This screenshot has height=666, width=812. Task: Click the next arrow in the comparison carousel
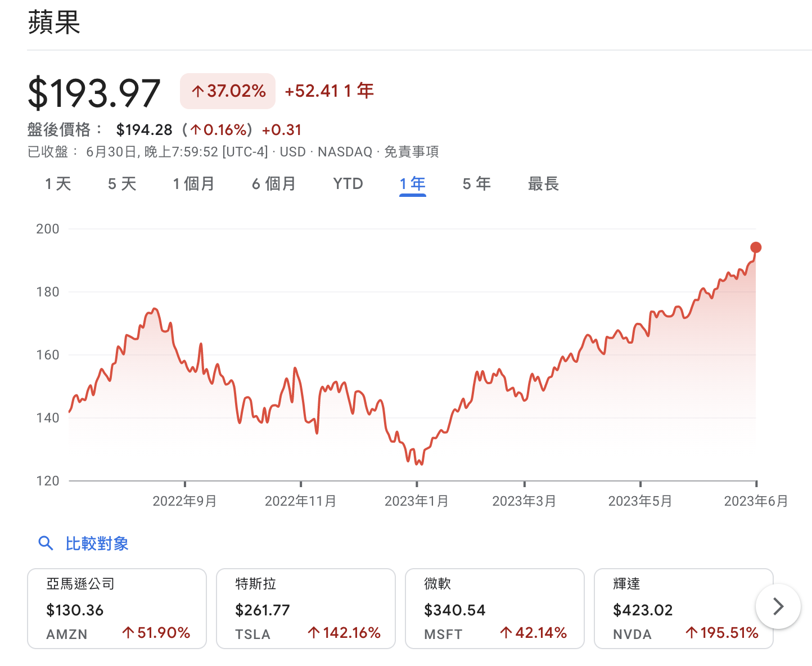[778, 606]
